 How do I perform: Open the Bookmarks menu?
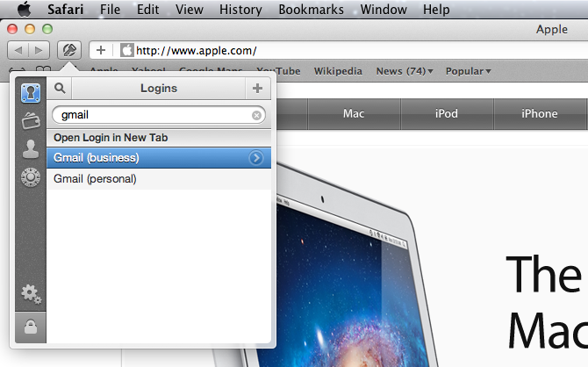[311, 10]
